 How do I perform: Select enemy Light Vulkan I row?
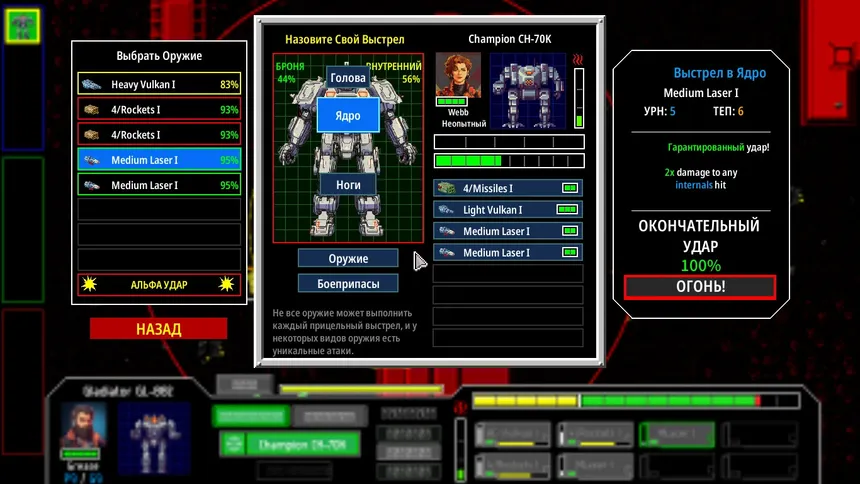coord(508,210)
